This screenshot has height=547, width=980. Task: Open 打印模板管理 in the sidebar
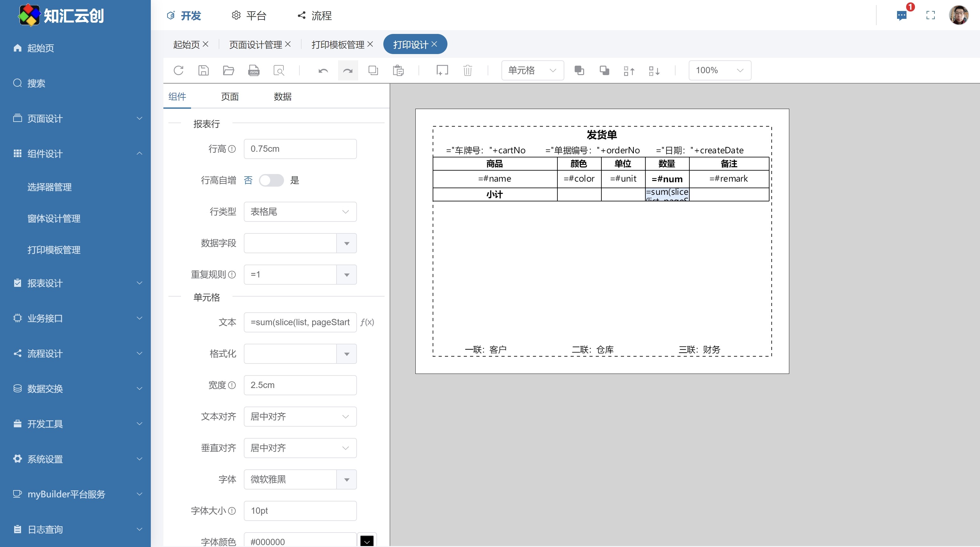tap(54, 250)
